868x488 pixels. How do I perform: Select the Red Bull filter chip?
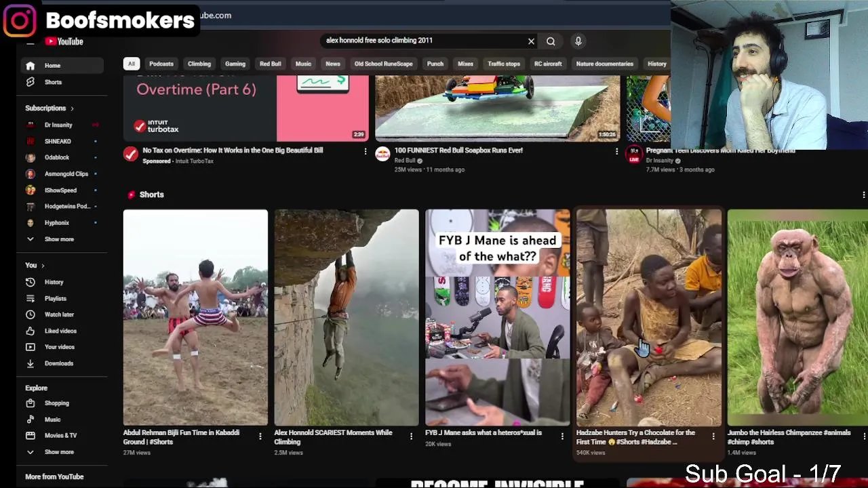click(x=271, y=64)
